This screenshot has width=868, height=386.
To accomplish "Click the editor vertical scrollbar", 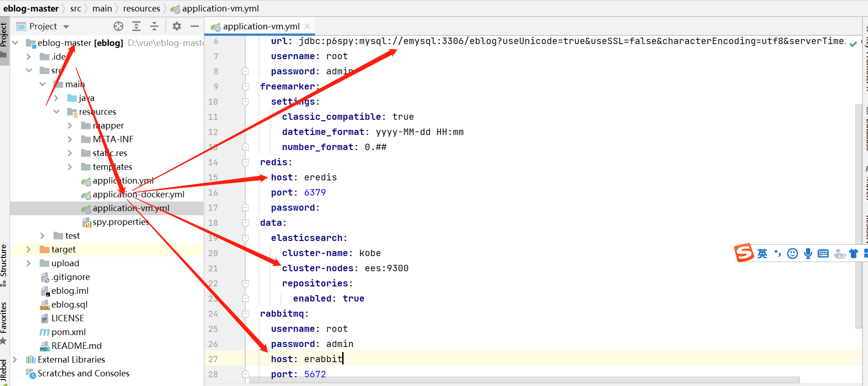I will point(858,216).
